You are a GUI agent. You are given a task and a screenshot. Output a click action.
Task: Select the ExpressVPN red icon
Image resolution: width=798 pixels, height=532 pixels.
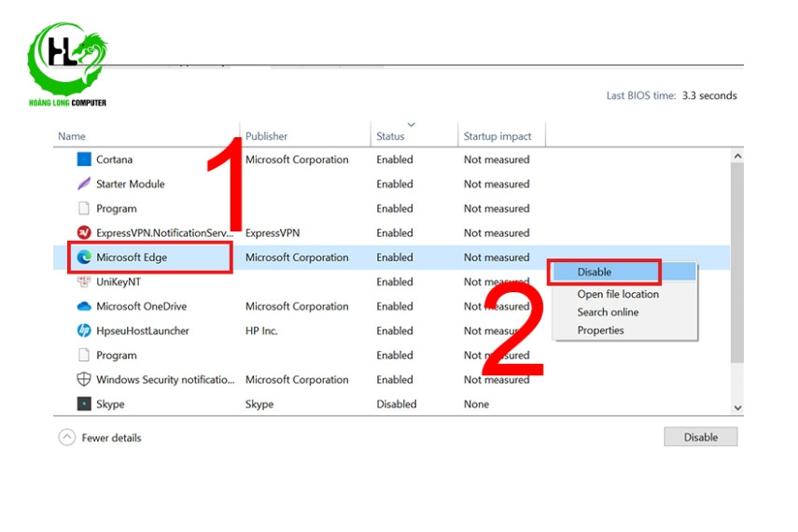[84, 232]
